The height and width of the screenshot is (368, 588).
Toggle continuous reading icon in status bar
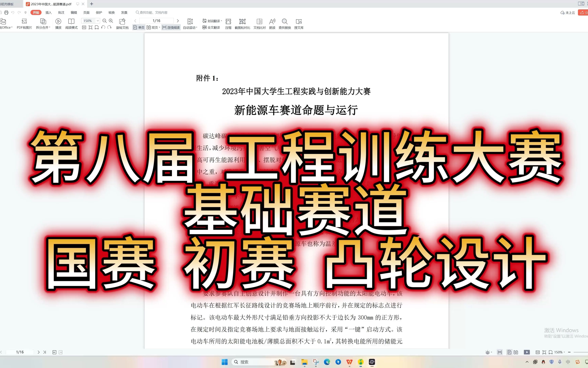[x=500, y=352]
